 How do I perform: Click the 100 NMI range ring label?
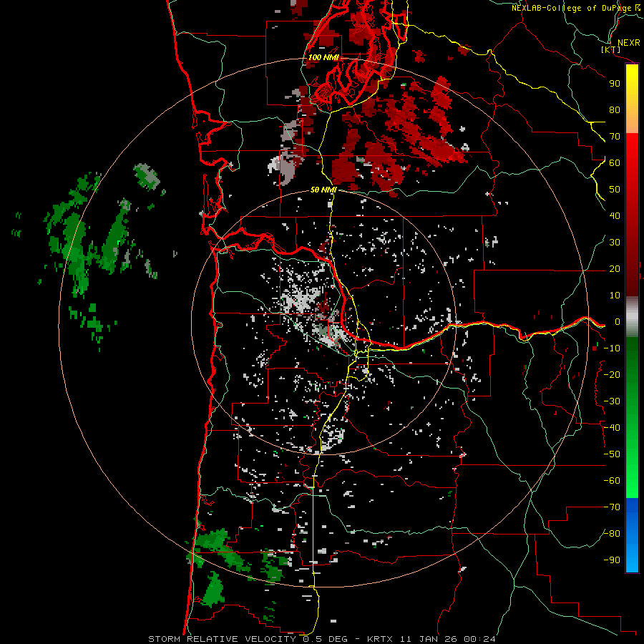[323, 57]
